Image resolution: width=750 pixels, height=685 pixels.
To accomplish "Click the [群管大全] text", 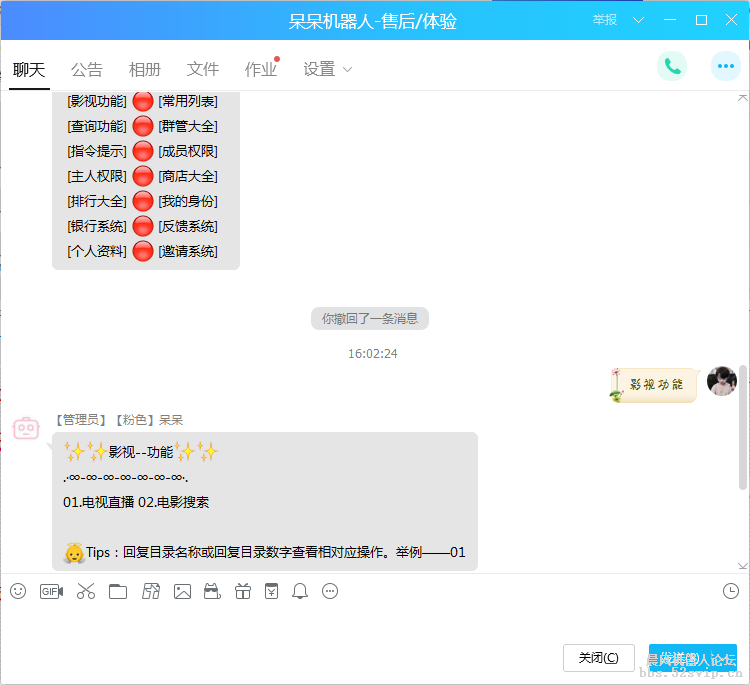I will pyautogui.click(x=188, y=126).
